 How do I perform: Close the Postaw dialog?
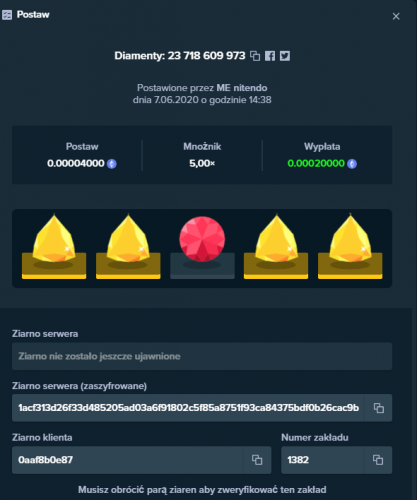[396, 16]
